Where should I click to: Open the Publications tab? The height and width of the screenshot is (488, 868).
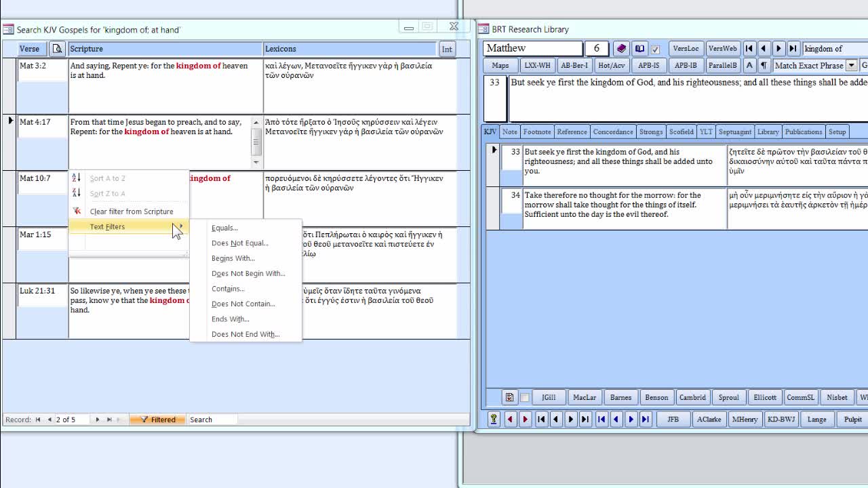click(x=804, y=132)
